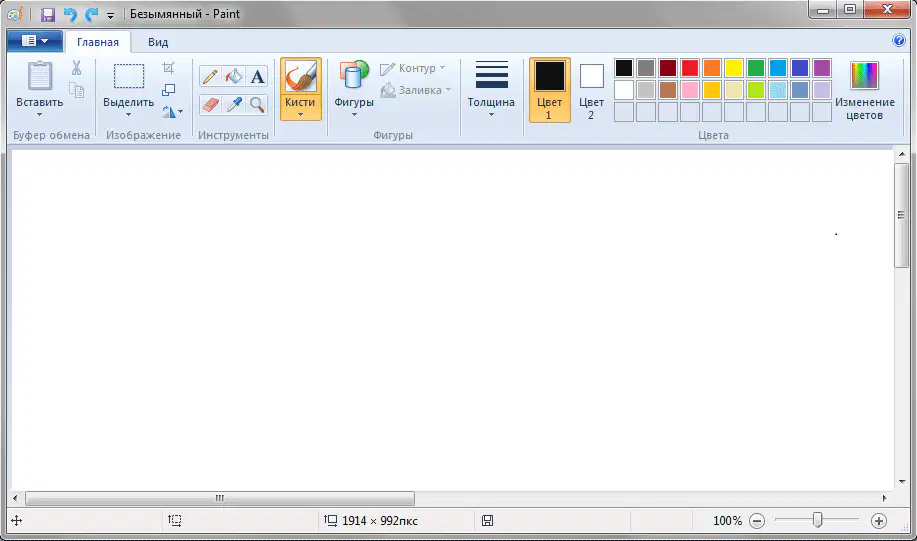Click the Resize and skew icon
The height and width of the screenshot is (541, 917).
(x=168, y=90)
